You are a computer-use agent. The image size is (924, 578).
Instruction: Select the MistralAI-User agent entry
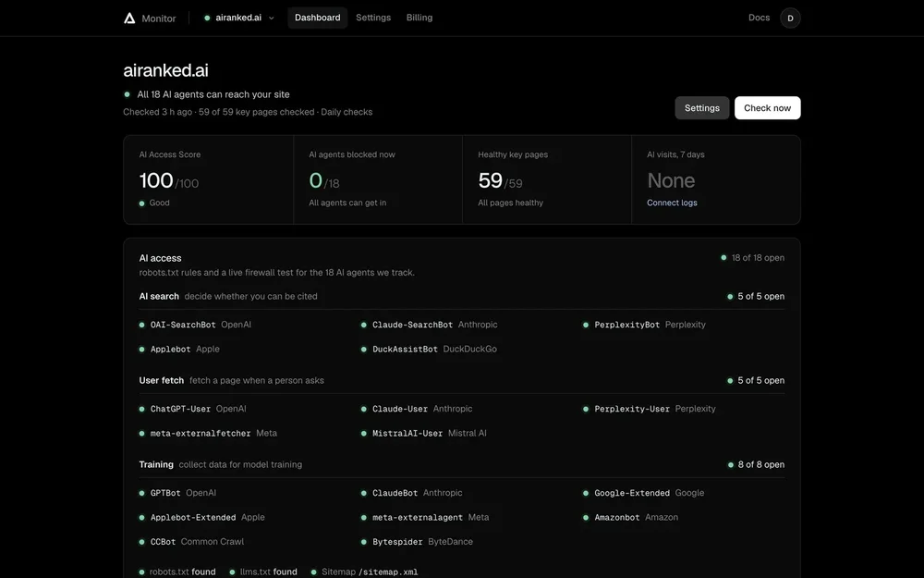(x=424, y=434)
